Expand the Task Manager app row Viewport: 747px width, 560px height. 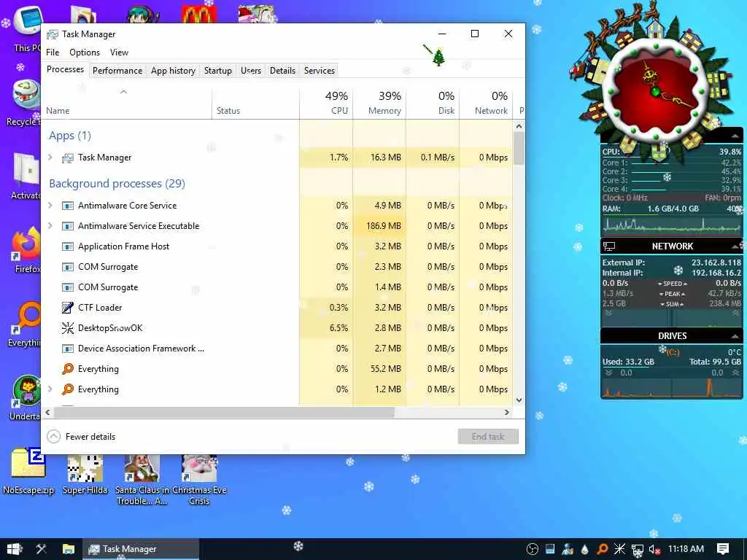pyautogui.click(x=50, y=157)
